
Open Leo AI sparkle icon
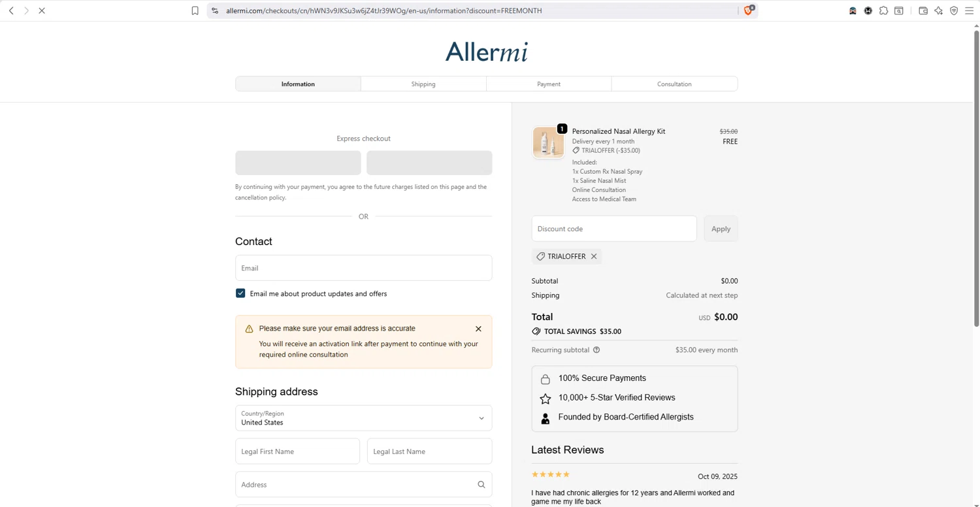pos(939,10)
